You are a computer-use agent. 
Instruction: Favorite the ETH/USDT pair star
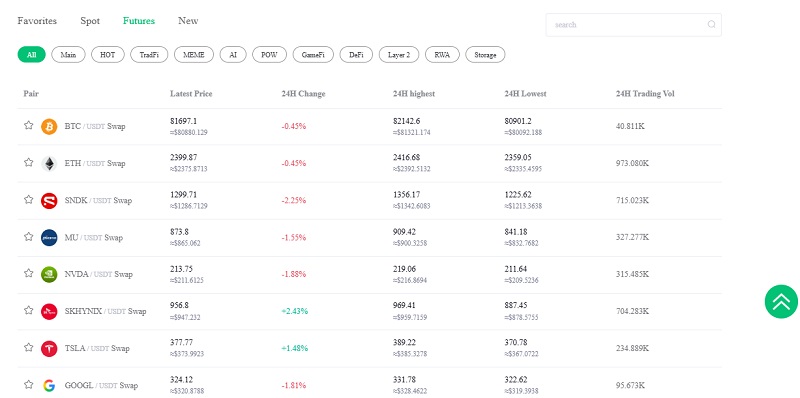pos(29,162)
